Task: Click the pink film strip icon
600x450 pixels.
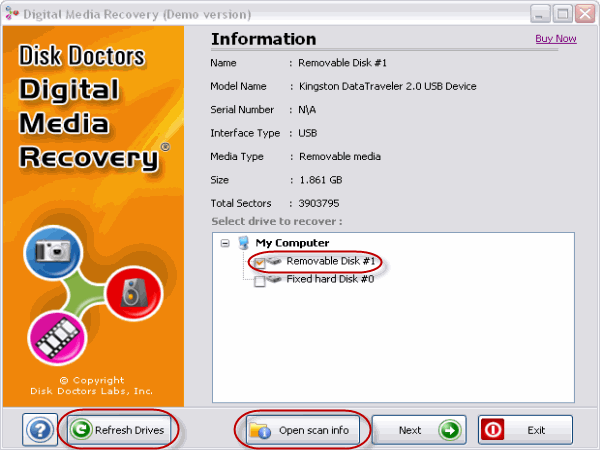Action: tap(58, 339)
